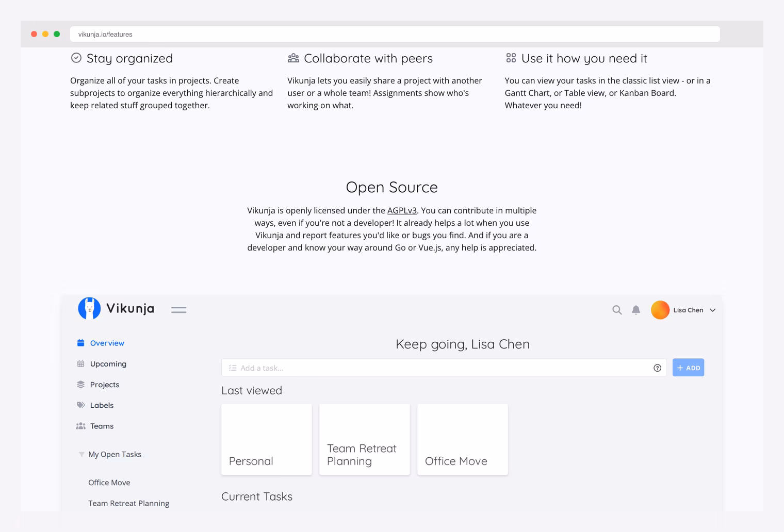Go to the Overview menu item
784x532 pixels.
point(107,343)
